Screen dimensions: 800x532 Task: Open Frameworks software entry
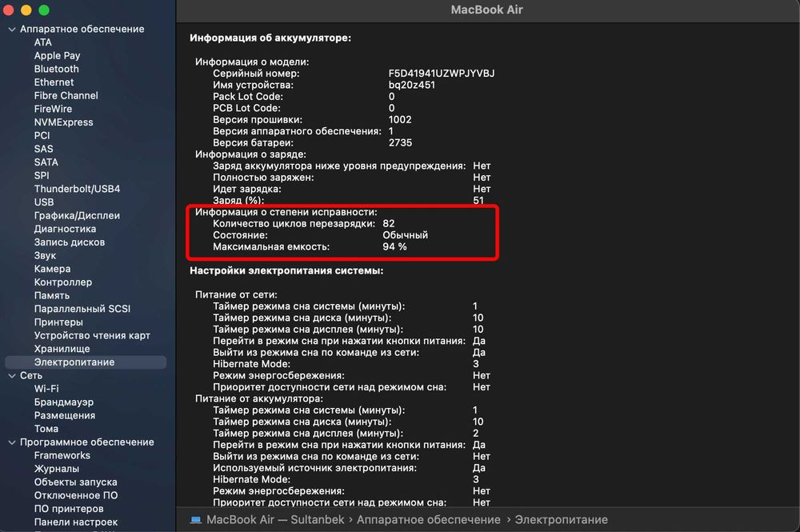(62, 455)
